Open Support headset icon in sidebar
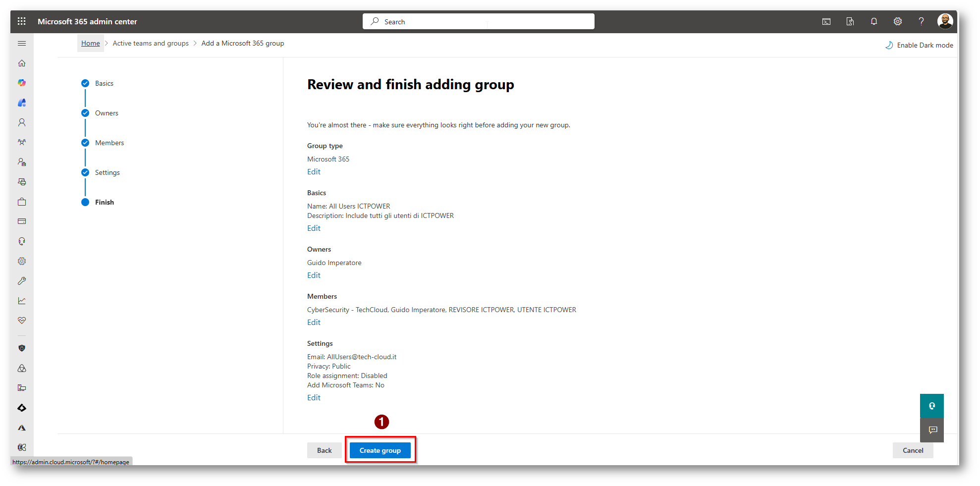 tap(22, 241)
